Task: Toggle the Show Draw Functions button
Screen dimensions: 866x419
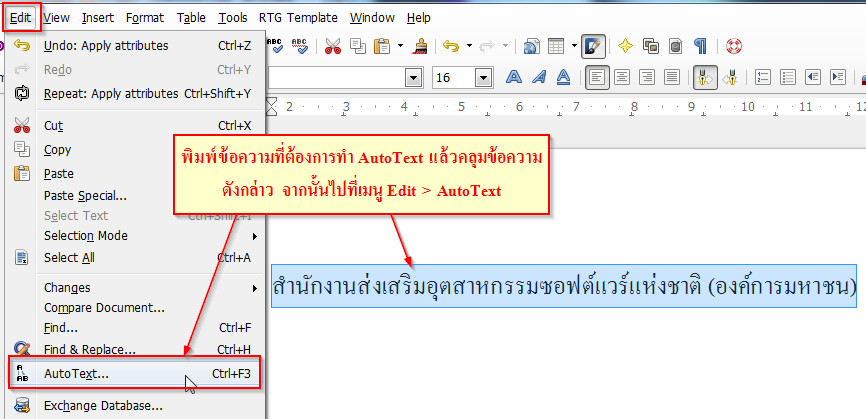Action: [594, 46]
